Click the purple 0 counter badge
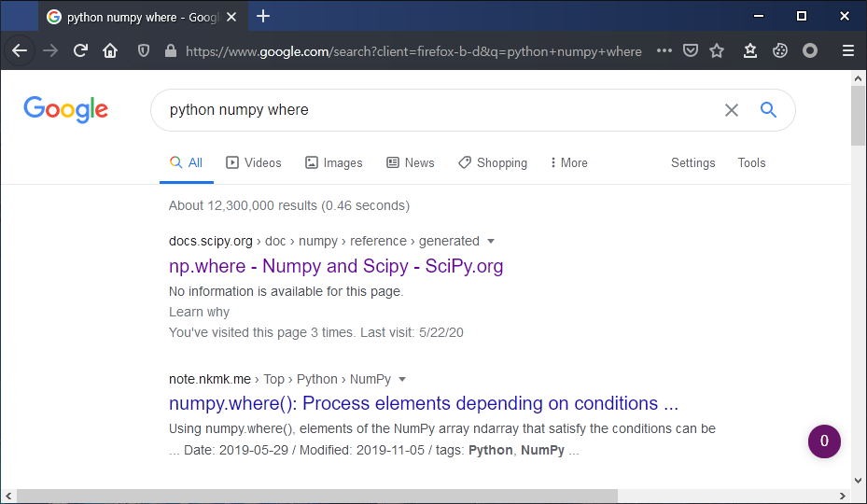The width and height of the screenshot is (867, 504). click(824, 441)
